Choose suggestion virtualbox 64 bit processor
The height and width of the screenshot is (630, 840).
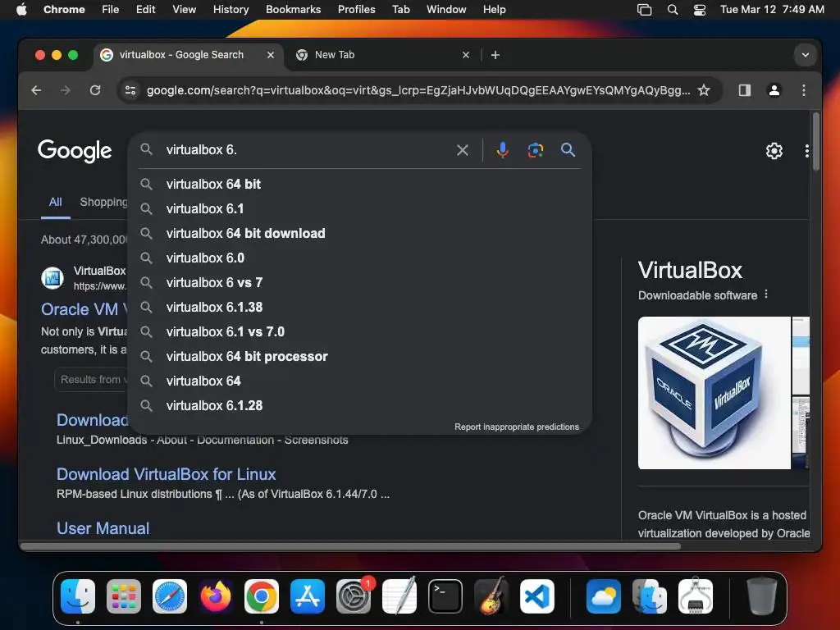pyautogui.click(x=359, y=357)
